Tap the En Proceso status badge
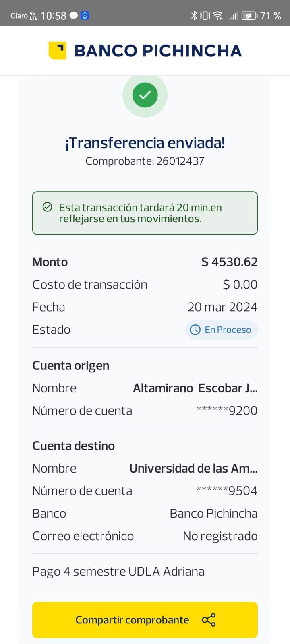 pyautogui.click(x=222, y=330)
